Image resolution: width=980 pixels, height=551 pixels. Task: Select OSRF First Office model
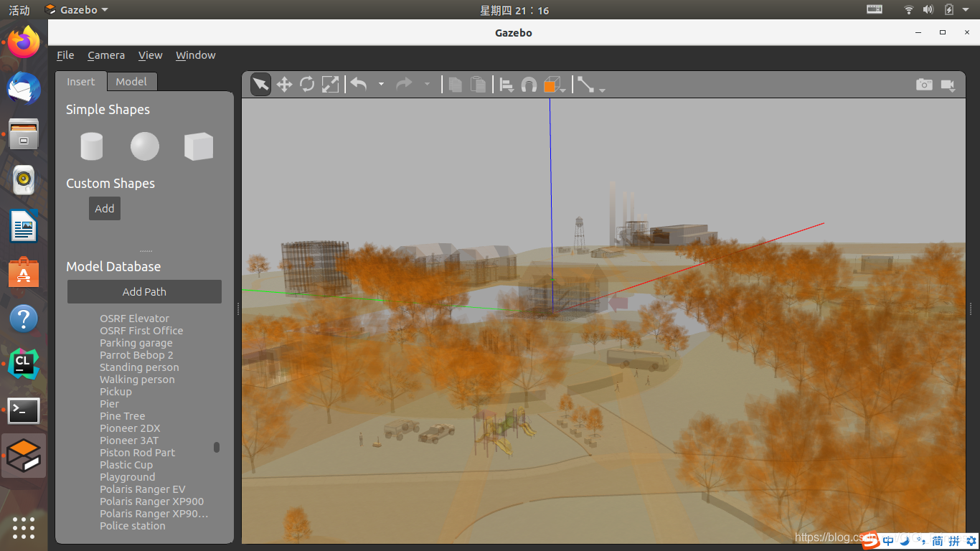coord(141,331)
